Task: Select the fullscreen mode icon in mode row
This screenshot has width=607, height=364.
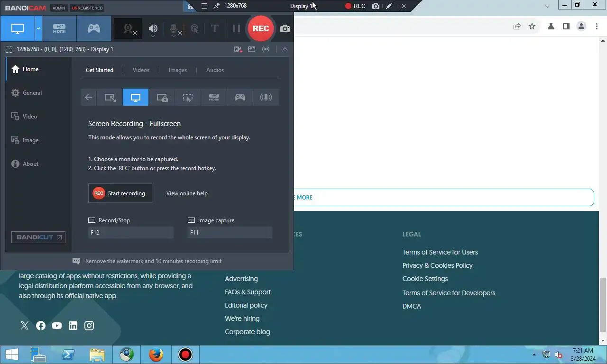Action: click(x=136, y=97)
